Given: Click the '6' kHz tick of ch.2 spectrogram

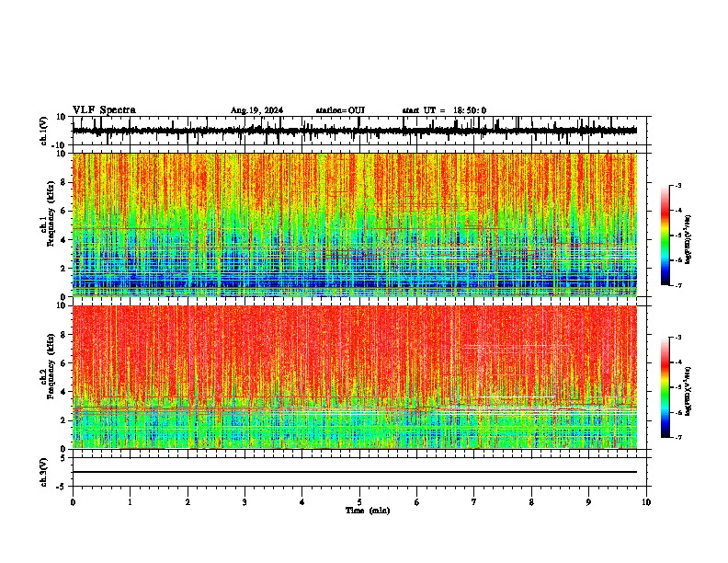Looking at the screenshot, I should [64, 363].
